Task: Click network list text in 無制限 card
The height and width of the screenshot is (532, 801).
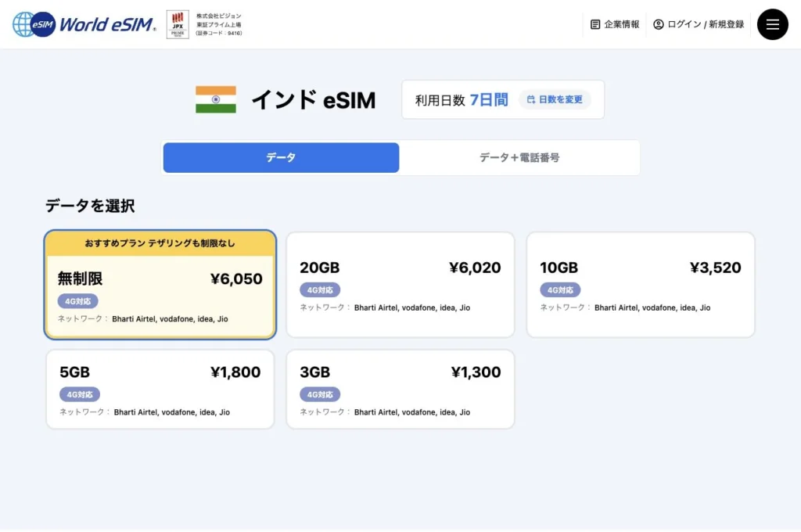Action: pos(170,319)
